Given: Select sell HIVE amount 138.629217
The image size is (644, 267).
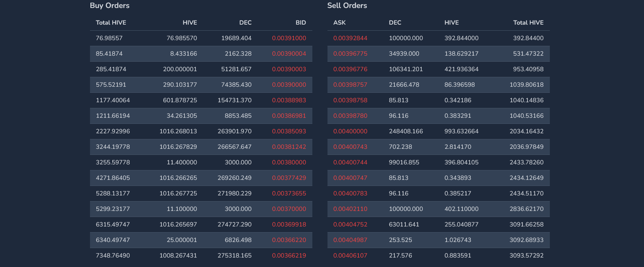Looking at the screenshot, I should pos(462,54).
